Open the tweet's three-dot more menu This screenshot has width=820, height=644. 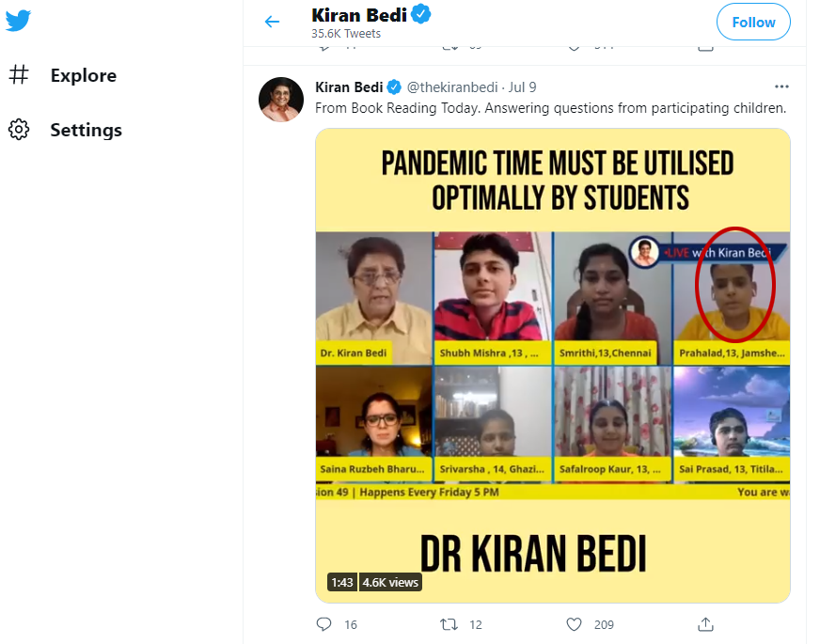pos(781,86)
